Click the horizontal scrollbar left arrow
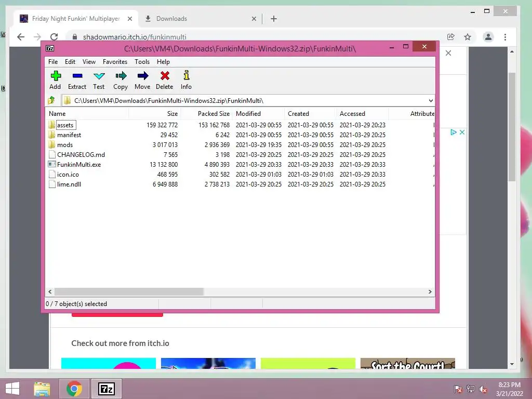Image resolution: width=532 pixels, height=399 pixels. 50,292
